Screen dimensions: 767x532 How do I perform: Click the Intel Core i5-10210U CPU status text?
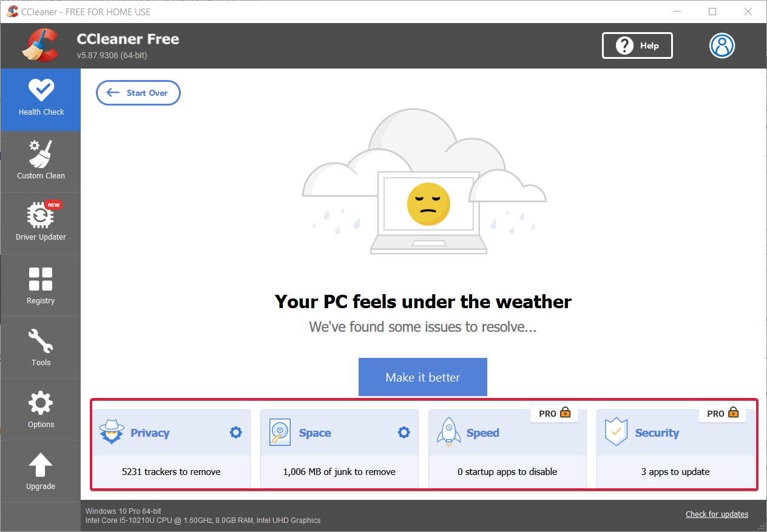203,520
